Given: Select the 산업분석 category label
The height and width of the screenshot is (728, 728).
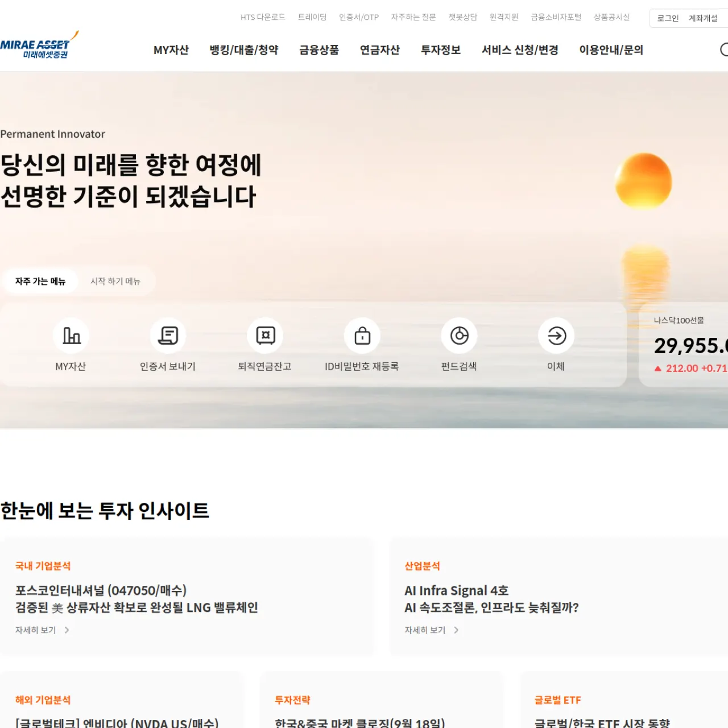Looking at the screenshot, I should click(x=423, y=566).
